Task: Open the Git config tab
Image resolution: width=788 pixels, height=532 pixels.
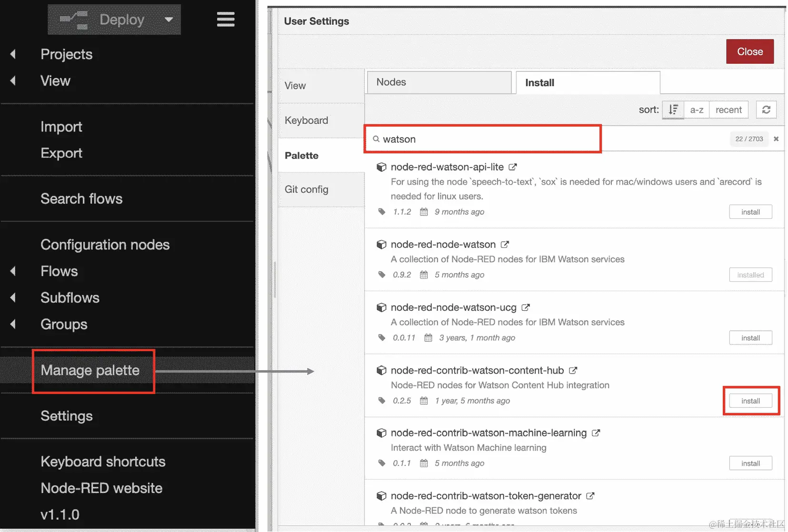Action: (321, 189)
